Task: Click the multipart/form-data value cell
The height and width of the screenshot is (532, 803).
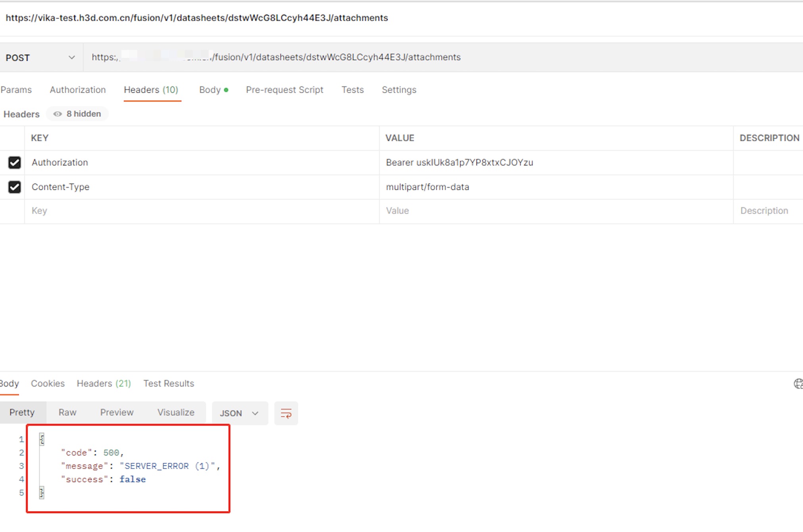Action: point(556,187)
